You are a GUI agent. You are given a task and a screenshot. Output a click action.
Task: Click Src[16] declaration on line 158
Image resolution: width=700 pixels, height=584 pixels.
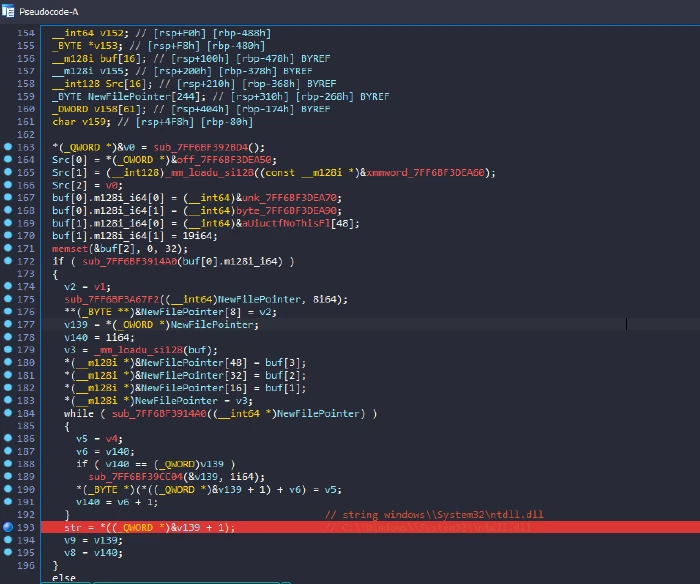tap(126, 84)
